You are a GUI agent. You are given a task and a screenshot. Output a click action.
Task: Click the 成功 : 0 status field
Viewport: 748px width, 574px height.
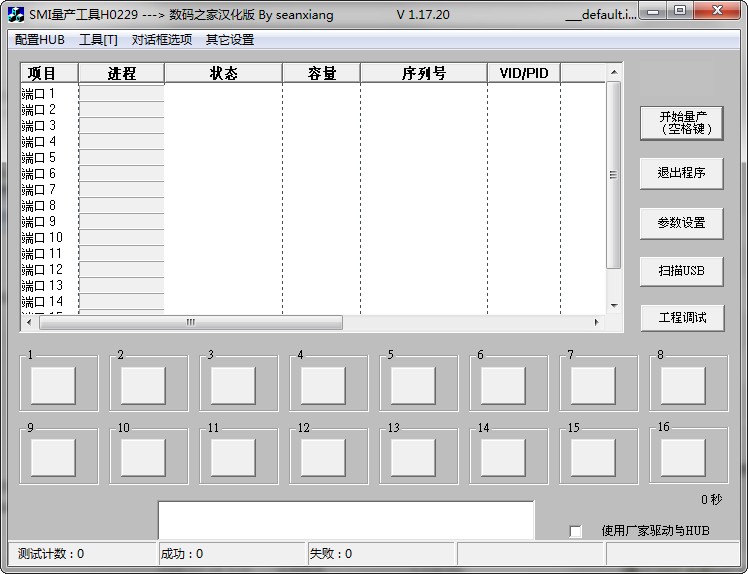232,553
